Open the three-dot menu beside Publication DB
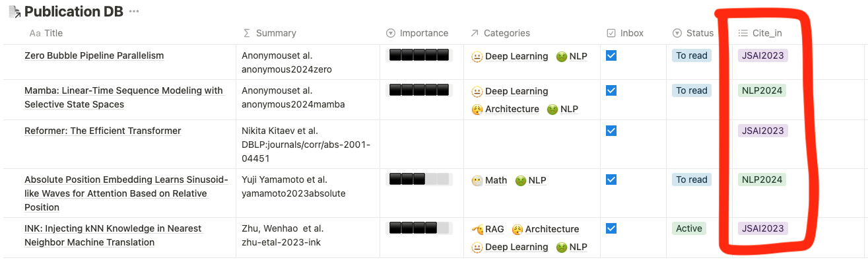This screenshot has height=262, width=868. click(x=134, y=11)
